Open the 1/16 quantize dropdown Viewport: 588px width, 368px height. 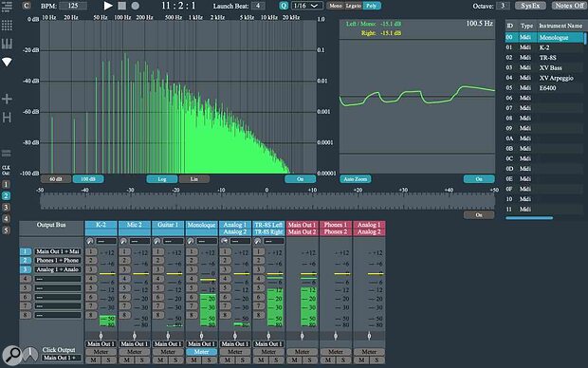coord(306,6)
